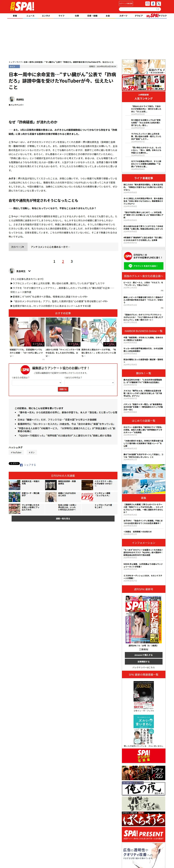Viewport: 174px width, 868px height.
Task: Click 俺の夜 banner
Action: click(x=144, y=788)
